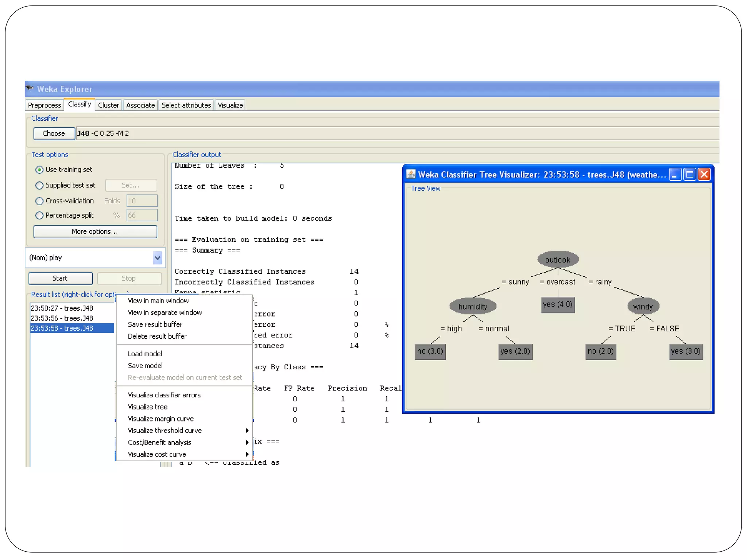Select Cross-validation radio option

point(39,201)
